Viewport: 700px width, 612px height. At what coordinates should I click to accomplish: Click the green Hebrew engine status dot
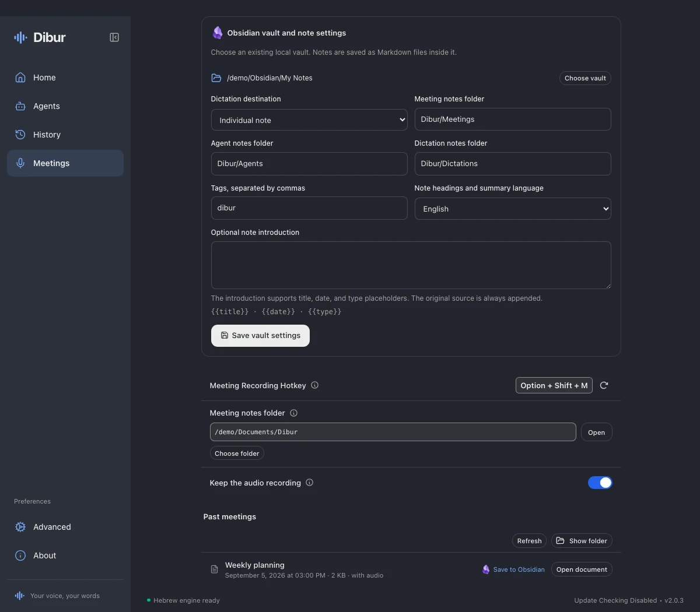[149, 600]
